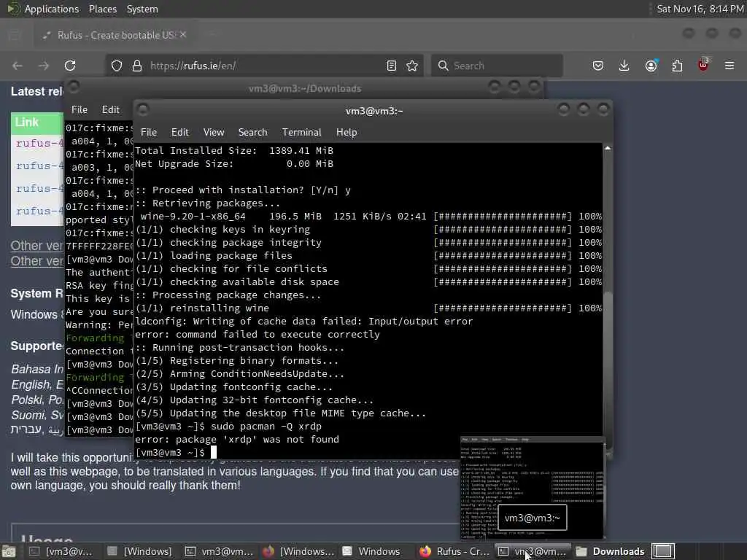This screenshot has height=560, width=747.
Task: Open the Firefox downloads panel
Action: (624, 66)
